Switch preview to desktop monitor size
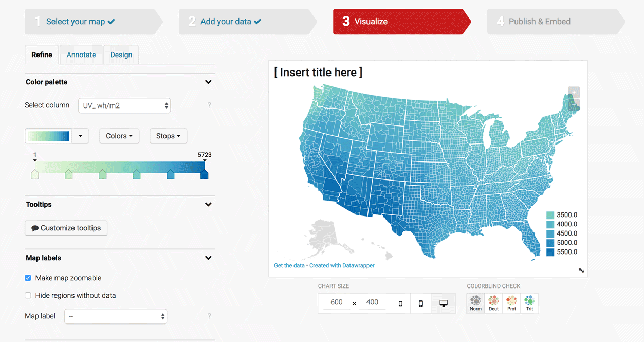Viewport: 644px width, 342px height. pyautogui.click(x=444, y=303)
